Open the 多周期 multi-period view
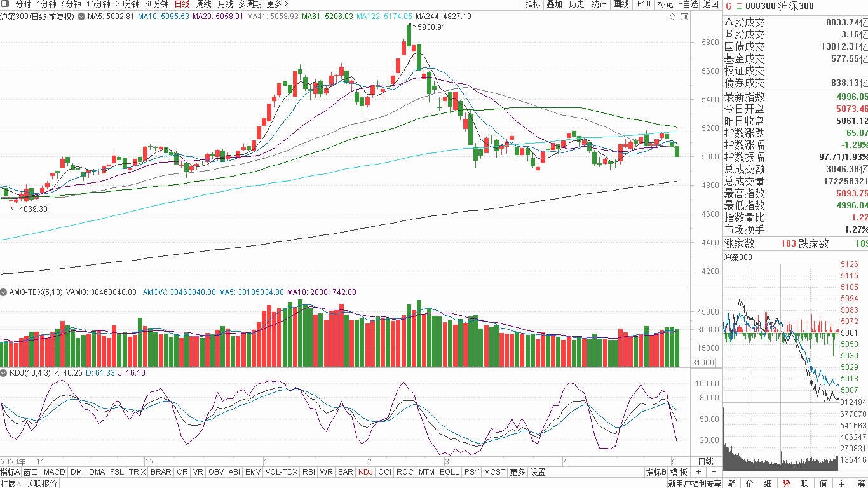This screenshot has height=488, width=868. click(250, 4)
